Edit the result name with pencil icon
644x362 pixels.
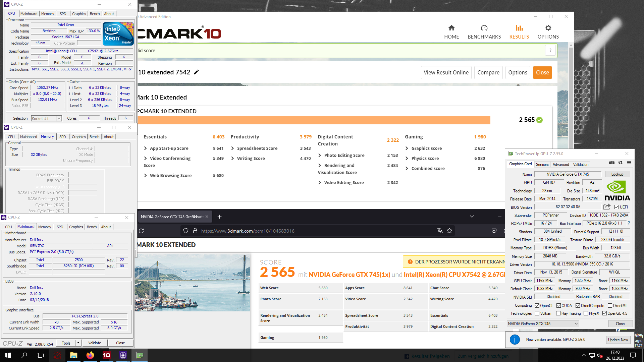click(197, 72)
